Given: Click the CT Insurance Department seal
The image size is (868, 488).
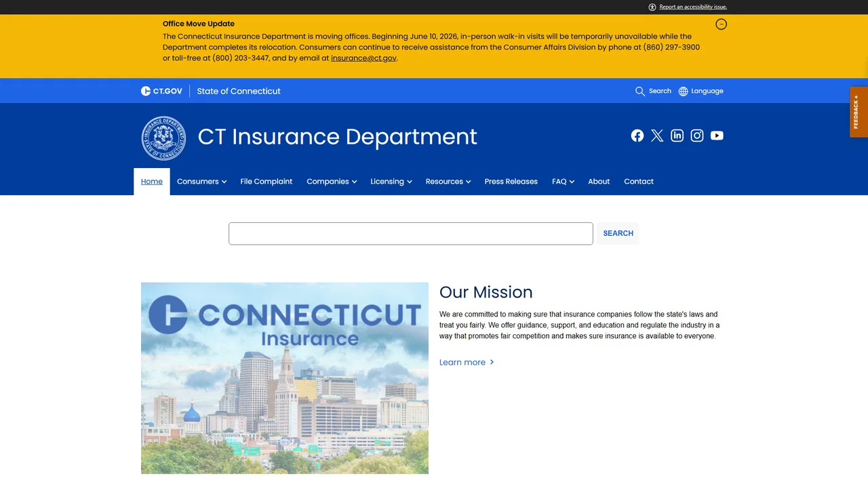Looking at the screenshot, I should 163,138.
